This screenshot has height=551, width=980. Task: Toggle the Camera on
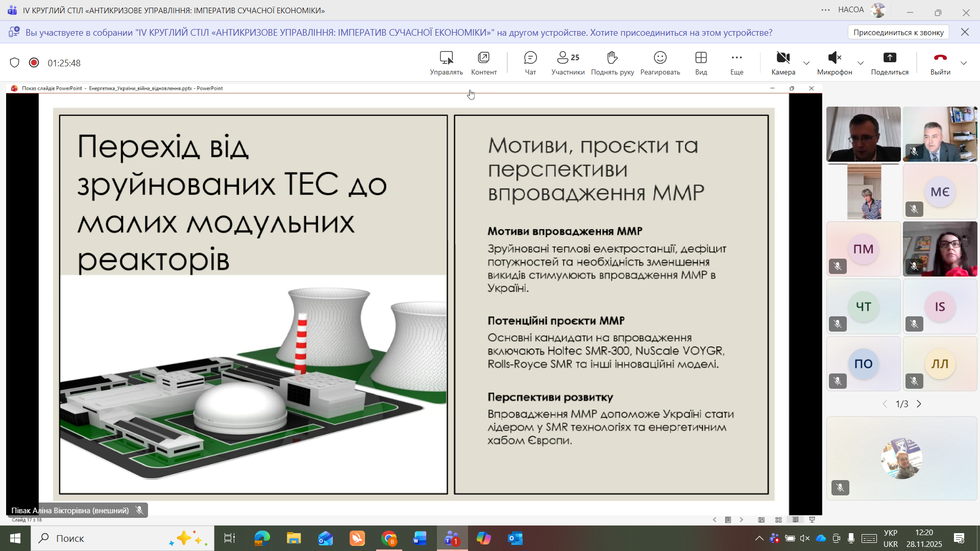[783, 58]
